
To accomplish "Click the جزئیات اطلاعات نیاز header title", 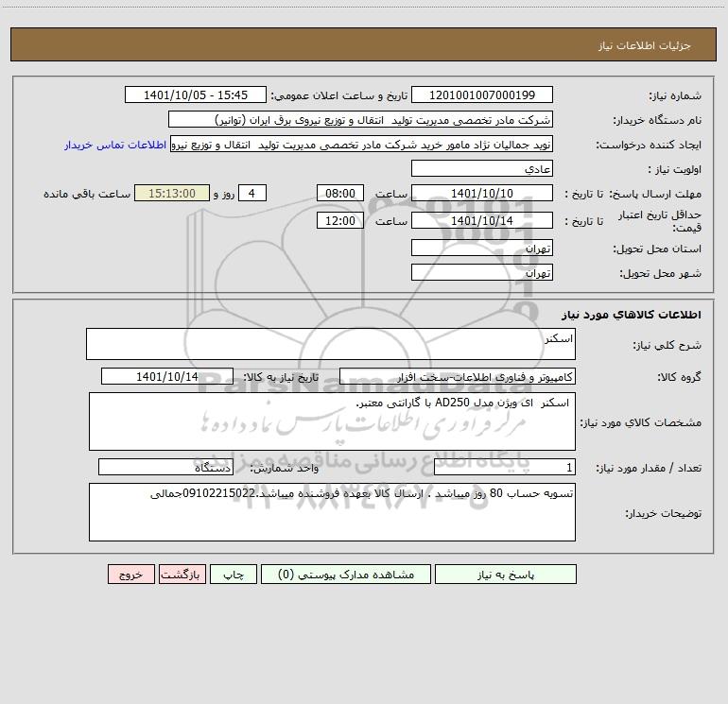I will (x=645, y=45).
